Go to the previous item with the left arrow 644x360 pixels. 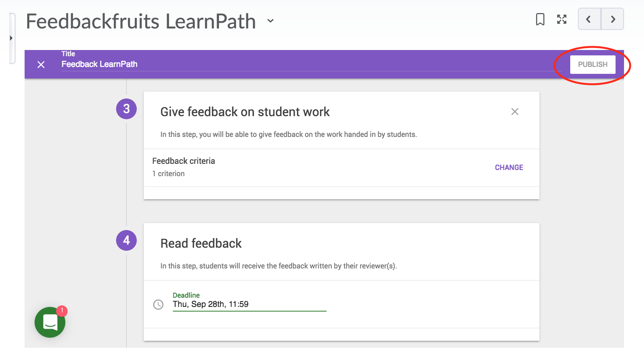[x=589, y=19]
